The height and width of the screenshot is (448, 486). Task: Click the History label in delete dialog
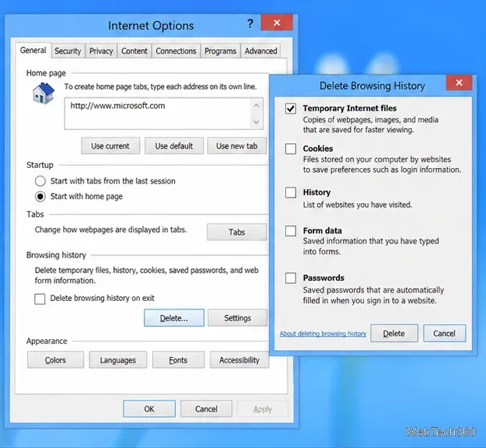[316, 192]
